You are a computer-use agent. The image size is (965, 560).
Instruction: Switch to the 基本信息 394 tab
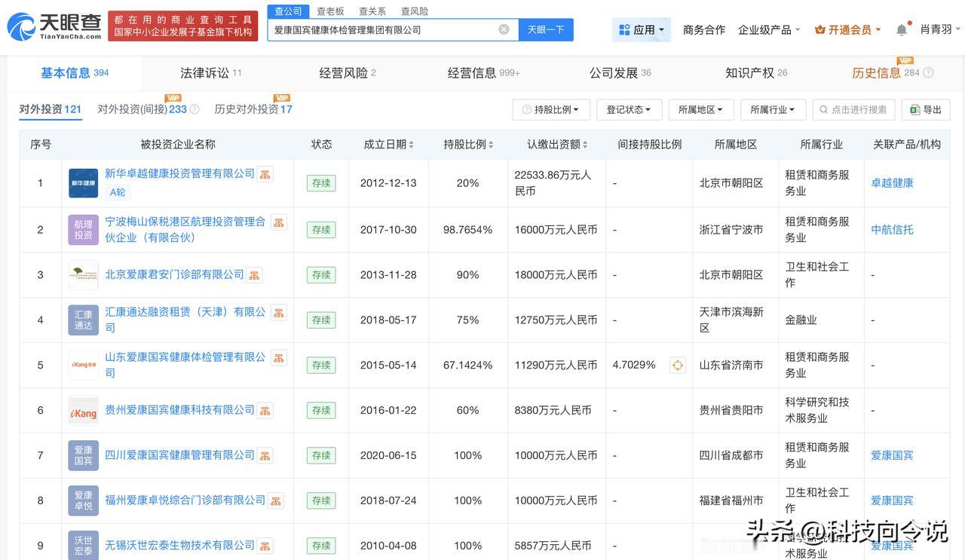[x=75, y=73]
